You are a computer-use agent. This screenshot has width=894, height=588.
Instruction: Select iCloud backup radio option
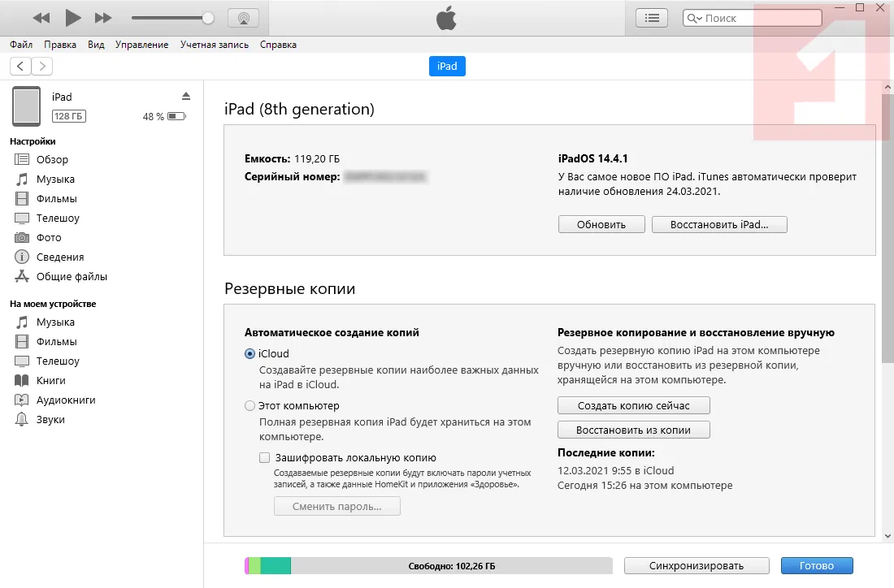[250, 354]
